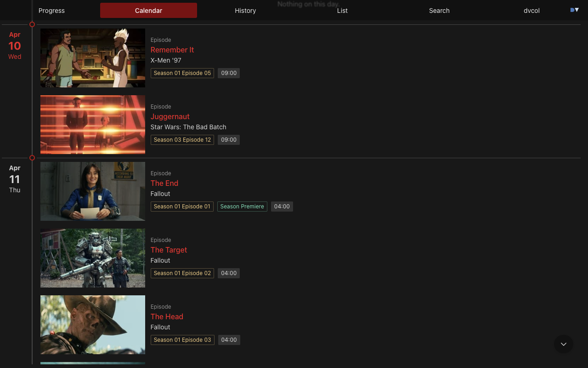Open the episode Juggernaut
The width and height of the screenshot is (588, 368).
(x=170, y=116)
